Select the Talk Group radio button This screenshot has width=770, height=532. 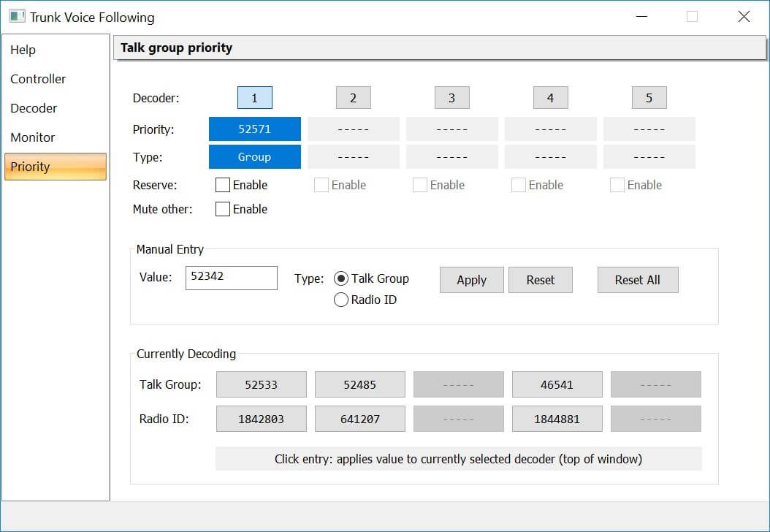coord(341,278)
